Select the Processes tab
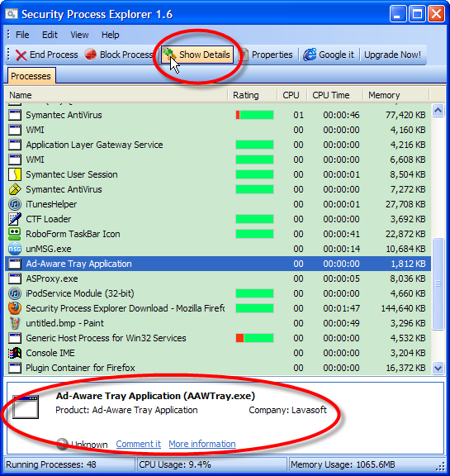 (31, 76)
